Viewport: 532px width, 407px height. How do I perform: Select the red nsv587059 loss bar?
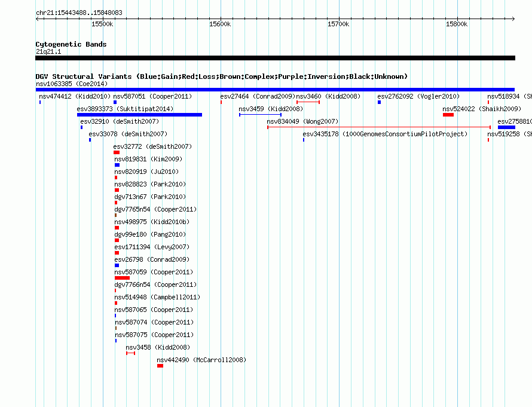tap(122, 278)
